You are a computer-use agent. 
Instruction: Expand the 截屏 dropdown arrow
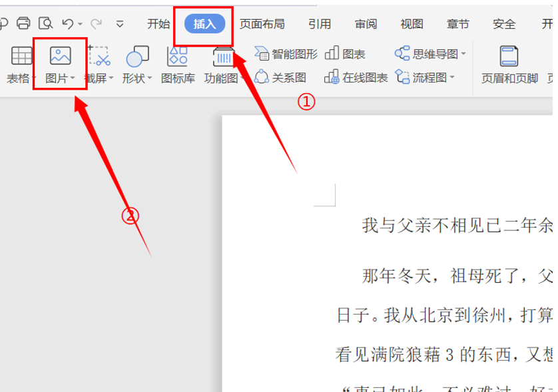pos(111,78)
